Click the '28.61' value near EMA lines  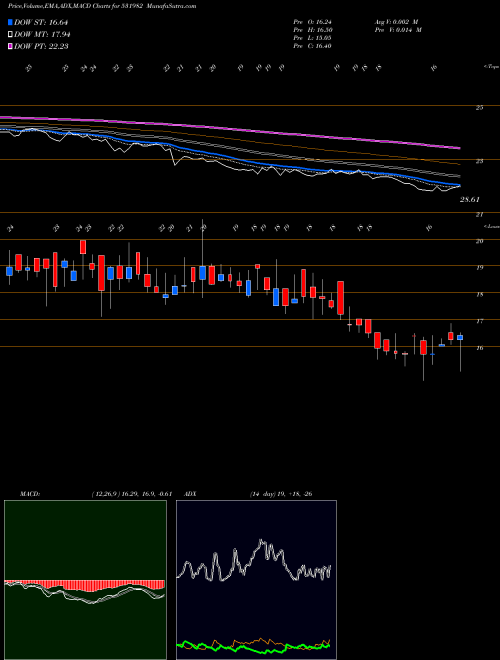pyautogui.click(x=470, y=200)
